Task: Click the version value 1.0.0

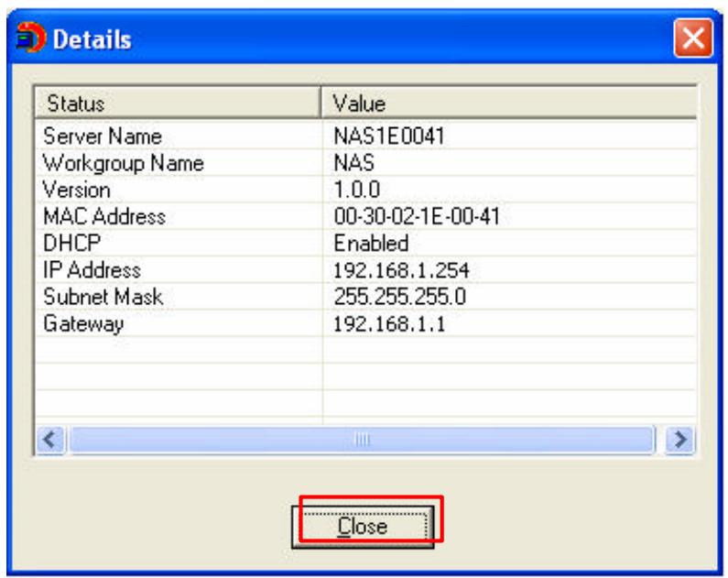Action: (356, 190)
